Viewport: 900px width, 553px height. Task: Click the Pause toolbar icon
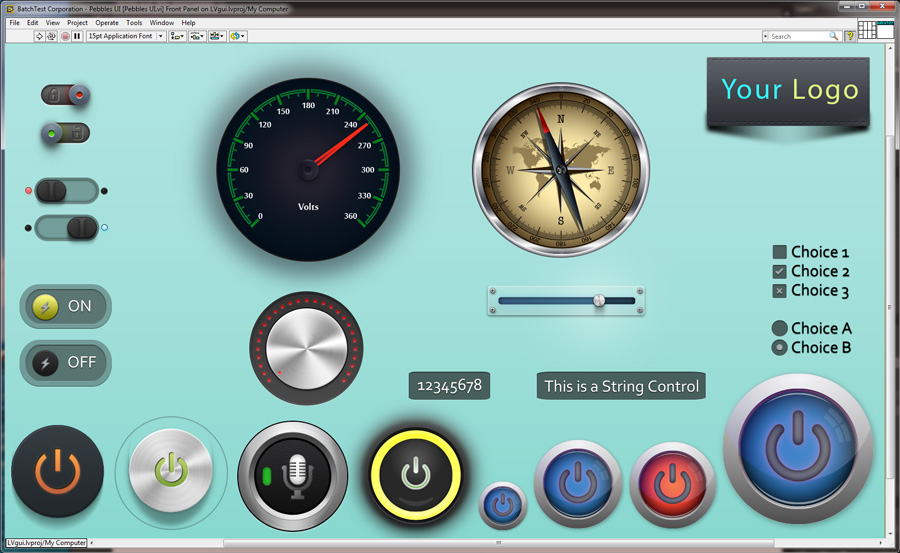coord(77,36)
